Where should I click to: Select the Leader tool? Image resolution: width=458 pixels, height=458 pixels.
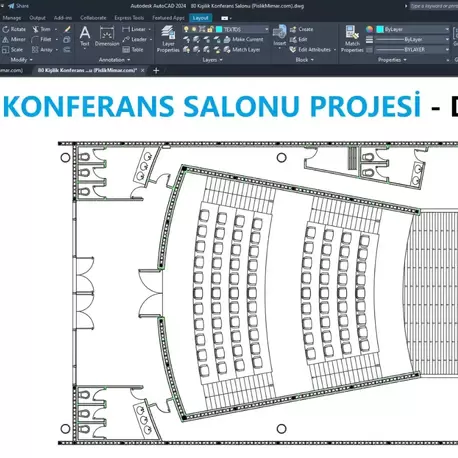[135, 40]
